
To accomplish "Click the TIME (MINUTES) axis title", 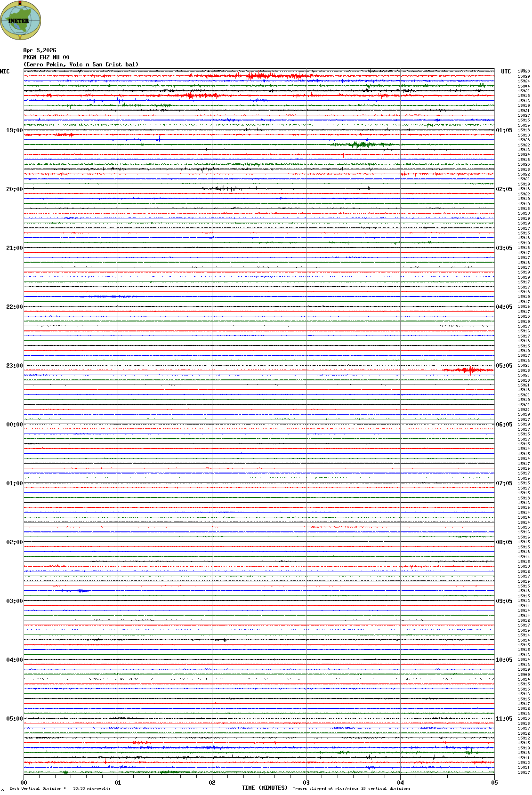I will pyautogui.click(x=265, y=788).
